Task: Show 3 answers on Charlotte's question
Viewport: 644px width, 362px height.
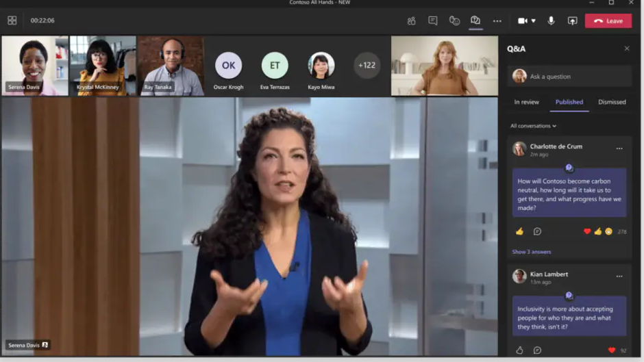Action: coord(532,252)
